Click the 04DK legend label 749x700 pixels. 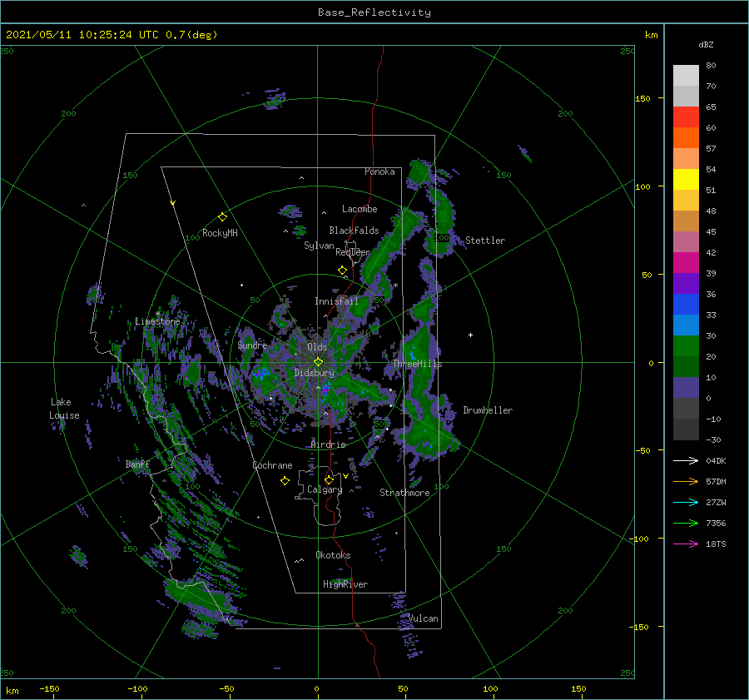716,461
